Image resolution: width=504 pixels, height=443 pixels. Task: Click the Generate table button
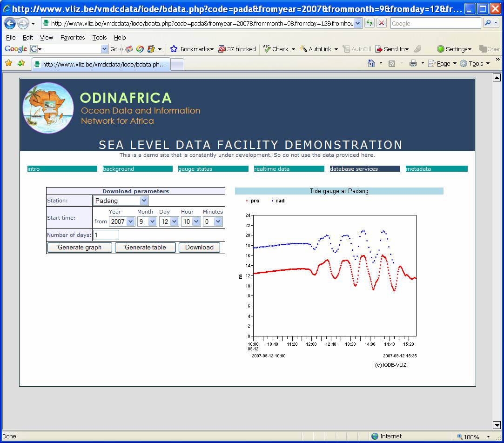click(145, 247)
